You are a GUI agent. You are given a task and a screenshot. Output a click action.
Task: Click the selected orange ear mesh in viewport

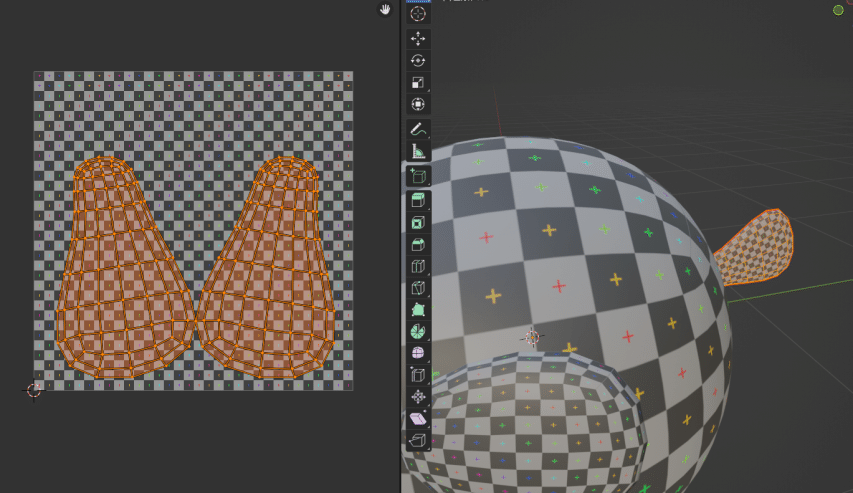757,248
